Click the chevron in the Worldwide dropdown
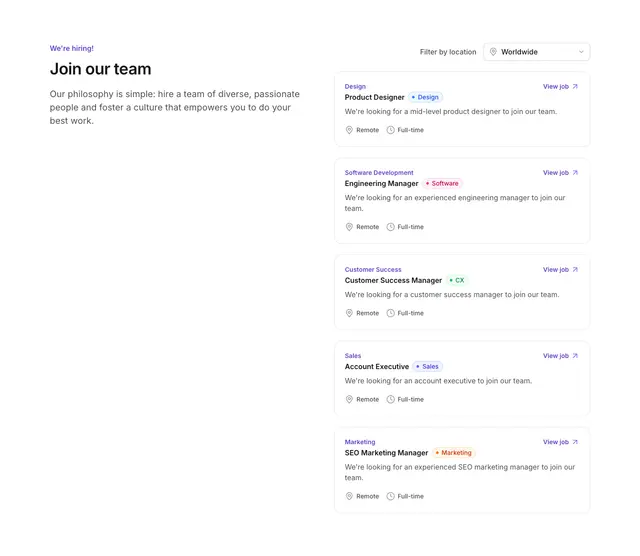The width and height of the screenshot is (640, 556). pos(581,52)
